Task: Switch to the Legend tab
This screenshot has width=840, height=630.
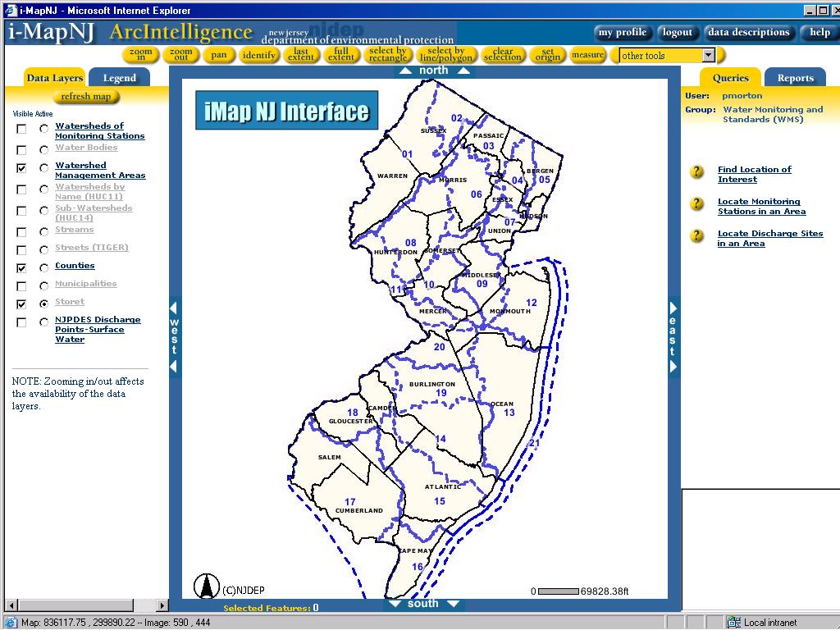Action: [119, 78]
